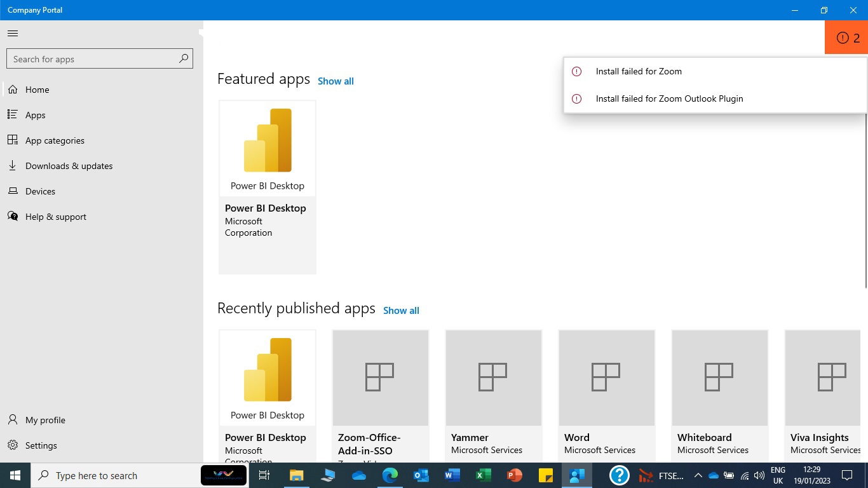Open the Zoom-Office-Add-in-SSO app tile
Image resolution: width=868 pixels, height=488 pixels.
(x=381, y=396)
